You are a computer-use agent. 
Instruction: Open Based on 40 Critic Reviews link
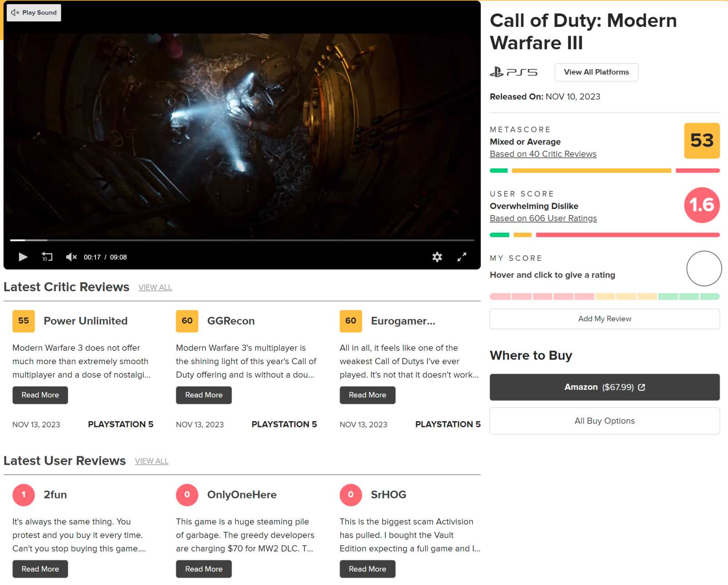tap(543, 154)
